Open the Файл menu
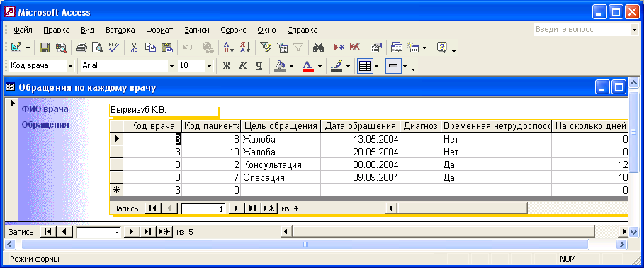 [x=23, y=30]
